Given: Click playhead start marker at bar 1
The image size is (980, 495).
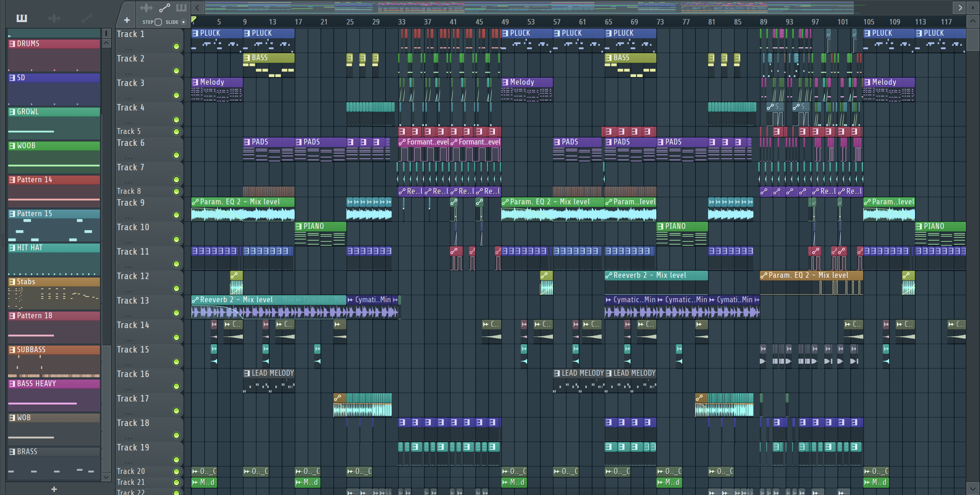Looking at the screenshot, I should (194, 20).
